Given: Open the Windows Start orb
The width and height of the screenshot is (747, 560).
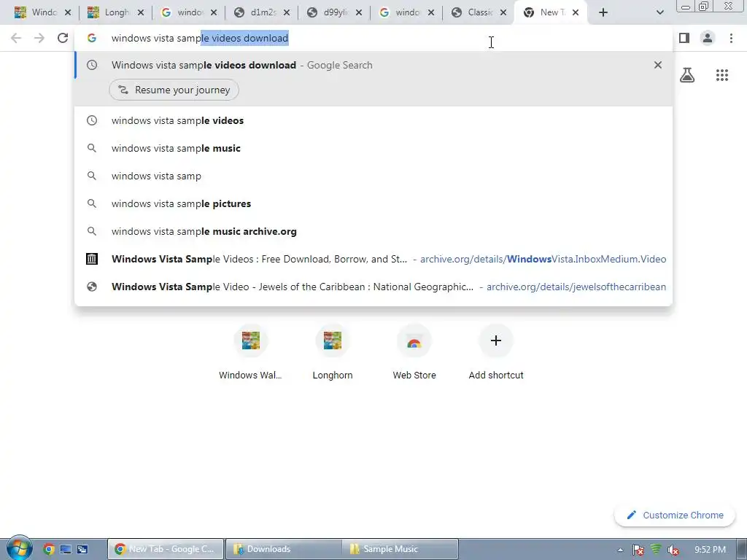Looking at the screenshot, I should click(20, 548).
